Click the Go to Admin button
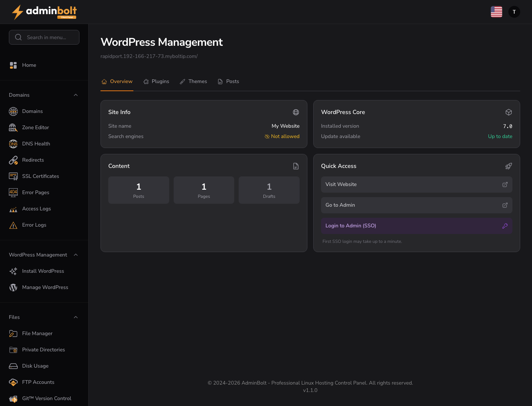Viewport: 532px width, 406px height. [x=417, y=205]
